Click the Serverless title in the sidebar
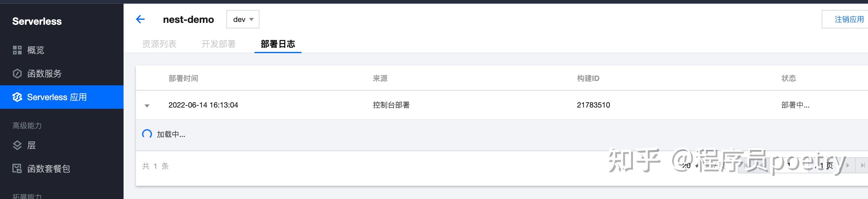The width and height of the screenshot is (868, 199). (37, 21)
